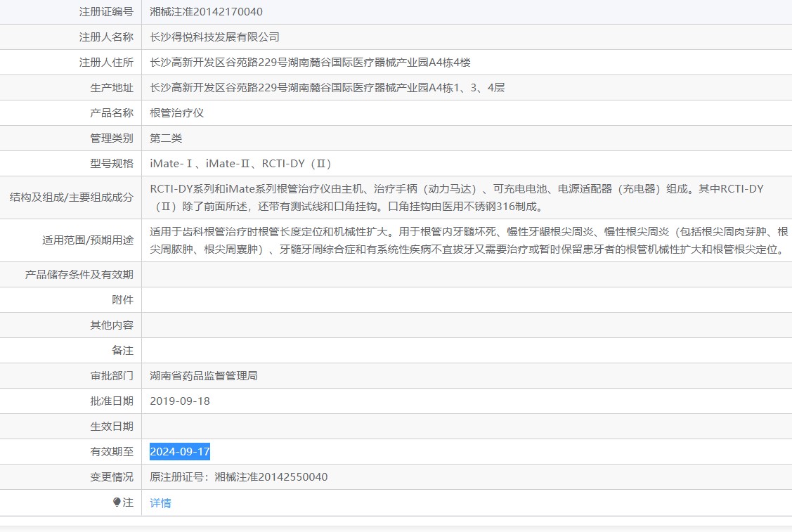Click the 批准日期 row label
The image size is (792, 532).
(x=112, y=401)
